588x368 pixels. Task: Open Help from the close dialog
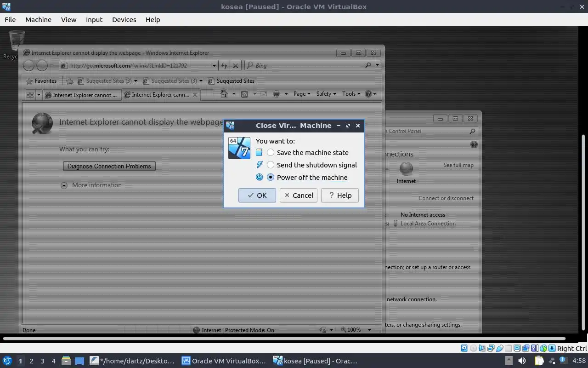340,195
